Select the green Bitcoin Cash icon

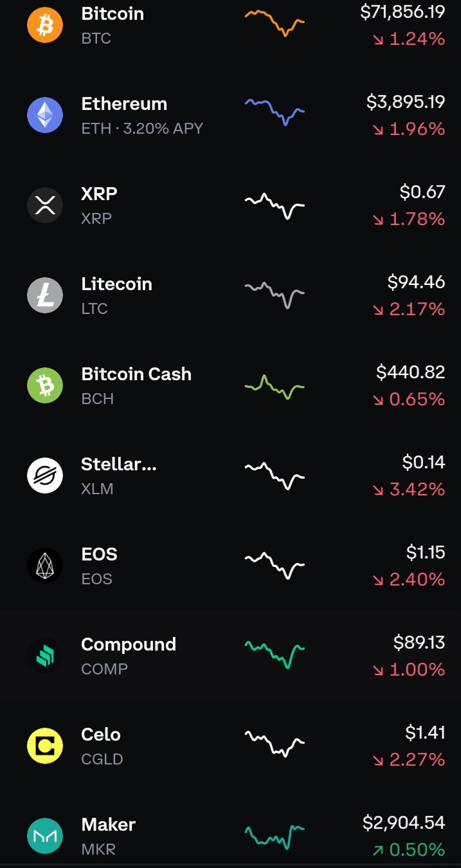pos(45,386)
